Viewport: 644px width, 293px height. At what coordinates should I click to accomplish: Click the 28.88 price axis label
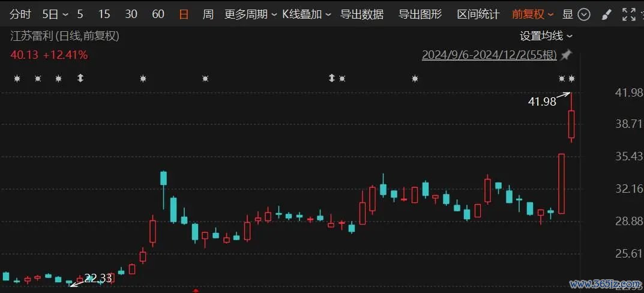(629, 222)
